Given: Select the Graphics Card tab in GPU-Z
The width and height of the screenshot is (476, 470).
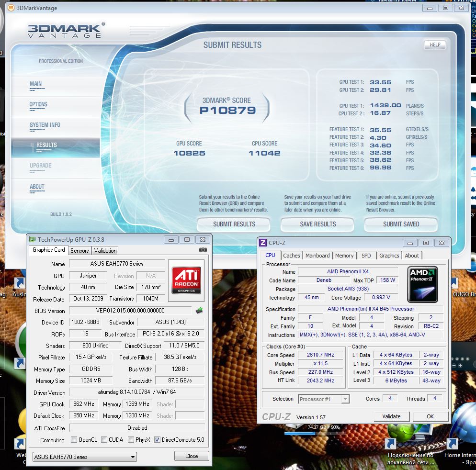Looking at the screenshot, I should click(x=48, y=250).
